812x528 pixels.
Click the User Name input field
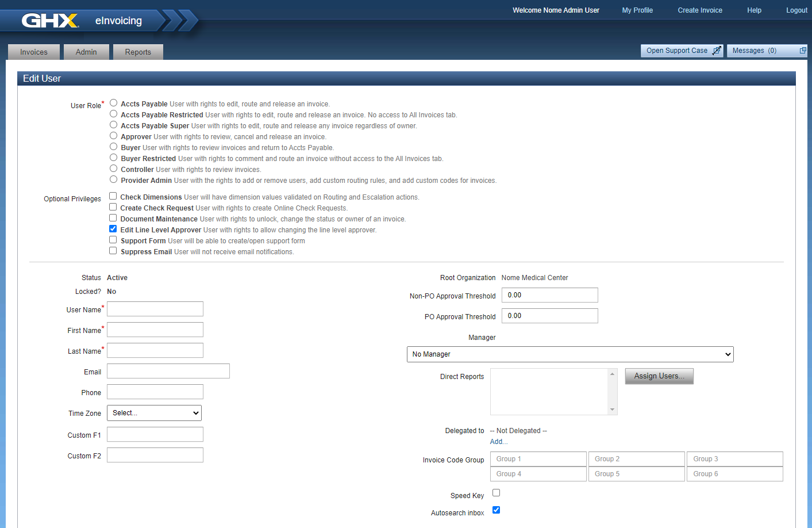click(155, 309)
